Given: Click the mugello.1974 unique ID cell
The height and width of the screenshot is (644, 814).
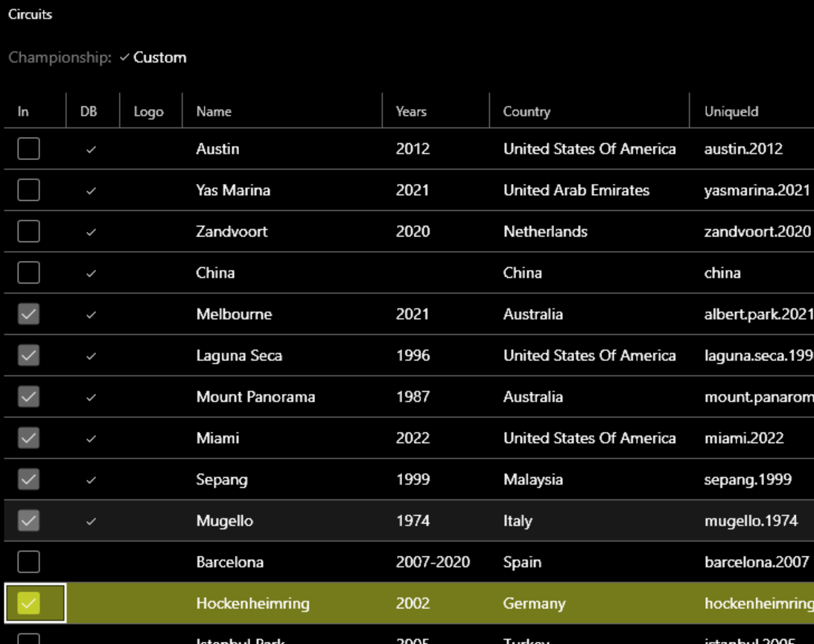Looking at the screenshot, I should click(x=751, y=521).
